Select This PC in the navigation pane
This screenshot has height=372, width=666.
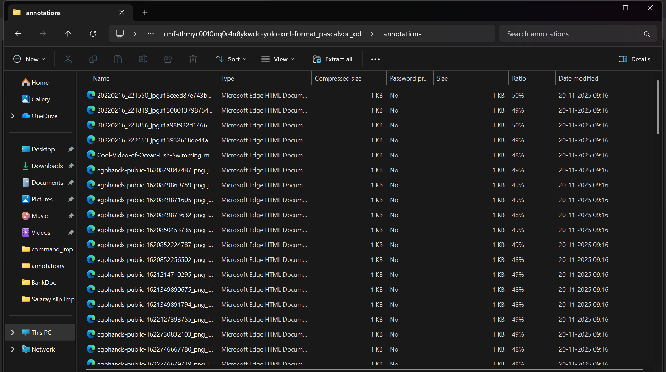tap(41, 333)
